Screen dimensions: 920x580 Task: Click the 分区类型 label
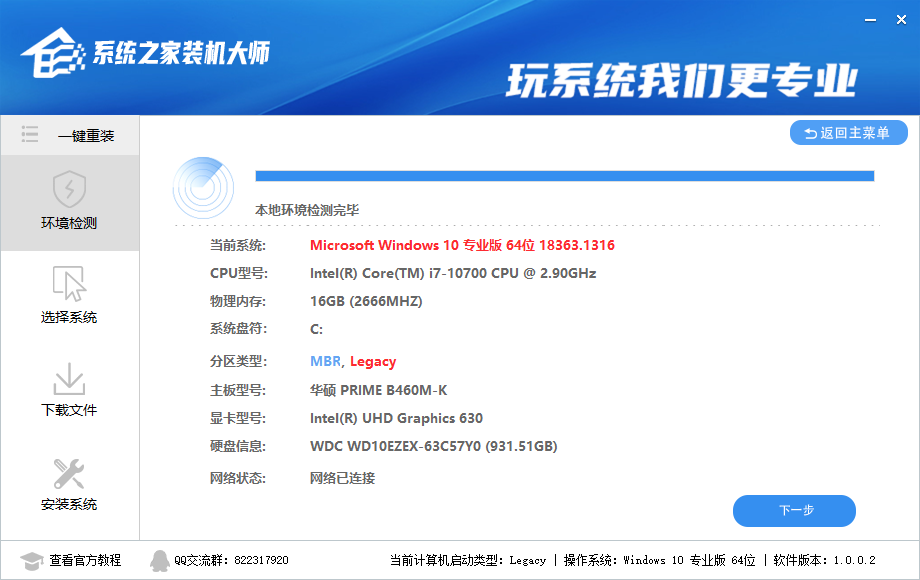click(x=238, y=361)
